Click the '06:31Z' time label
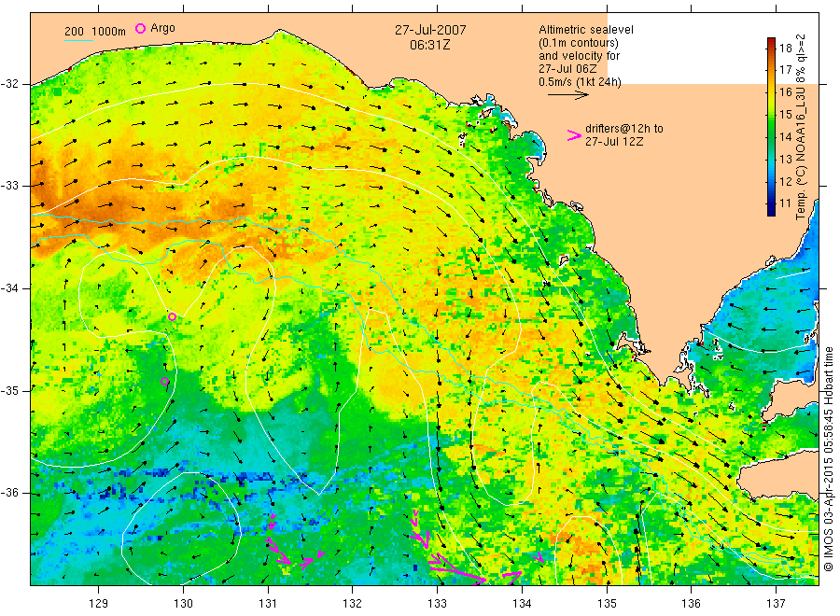Screen dimensions: 840x616 point(430,46)
